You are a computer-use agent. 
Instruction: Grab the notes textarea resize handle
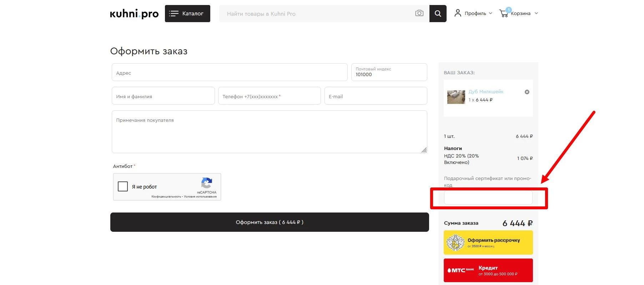[424, 150]
